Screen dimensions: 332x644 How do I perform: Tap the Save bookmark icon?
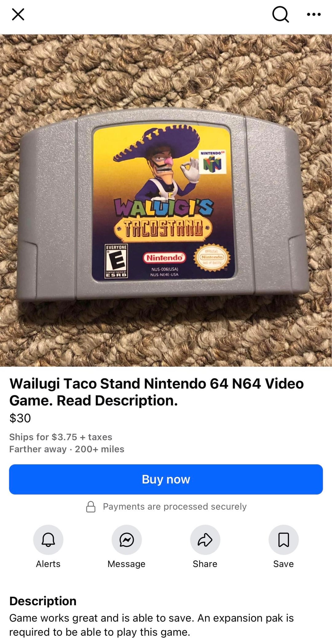[x=283, y=540]
